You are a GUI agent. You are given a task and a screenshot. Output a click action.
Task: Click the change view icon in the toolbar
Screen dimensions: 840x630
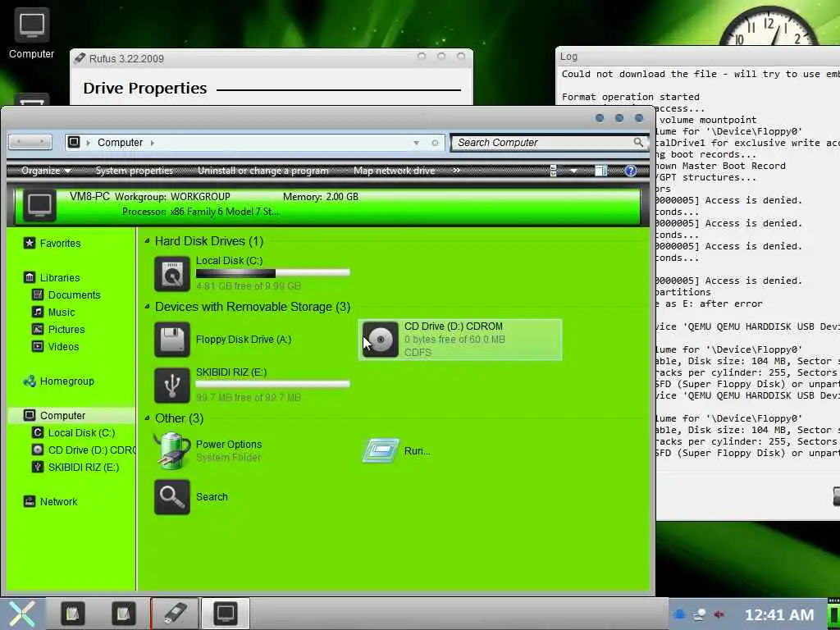[554, 171]
